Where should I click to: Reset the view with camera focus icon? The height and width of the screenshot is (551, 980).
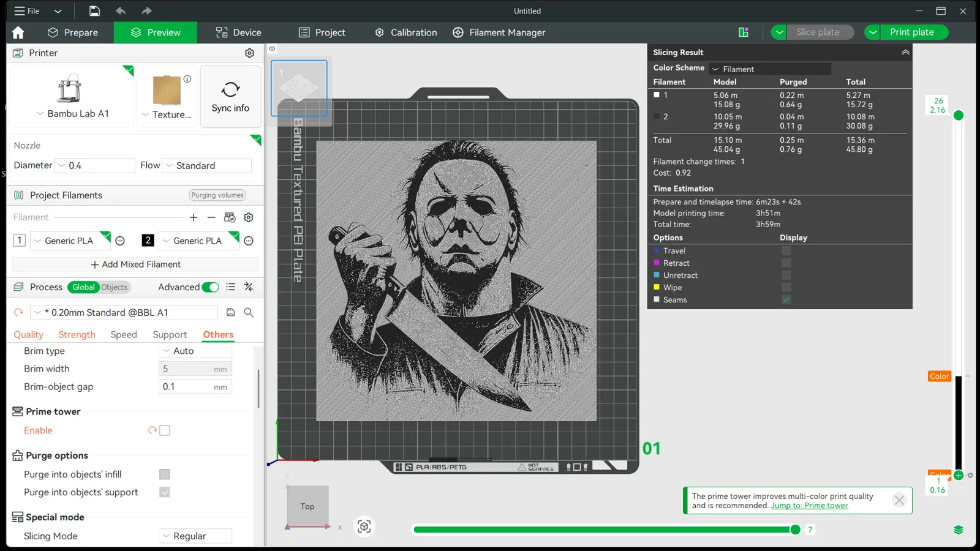[x=364, y=527]
